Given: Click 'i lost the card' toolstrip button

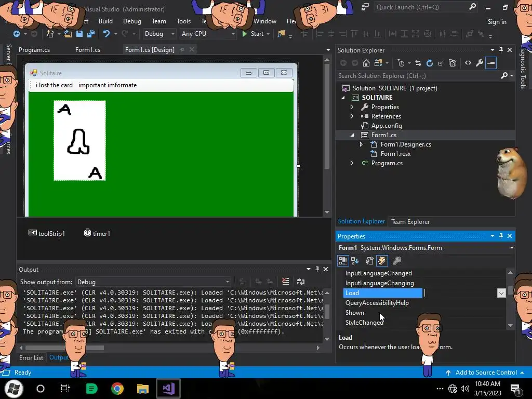Looking at the screenshot, I should point(54,85).
